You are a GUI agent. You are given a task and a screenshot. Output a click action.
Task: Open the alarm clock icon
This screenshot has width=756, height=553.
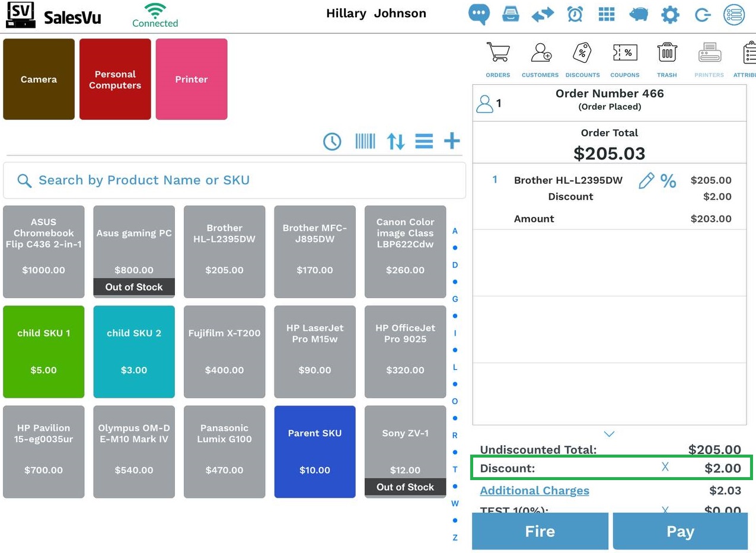click(x=575, y=14)
